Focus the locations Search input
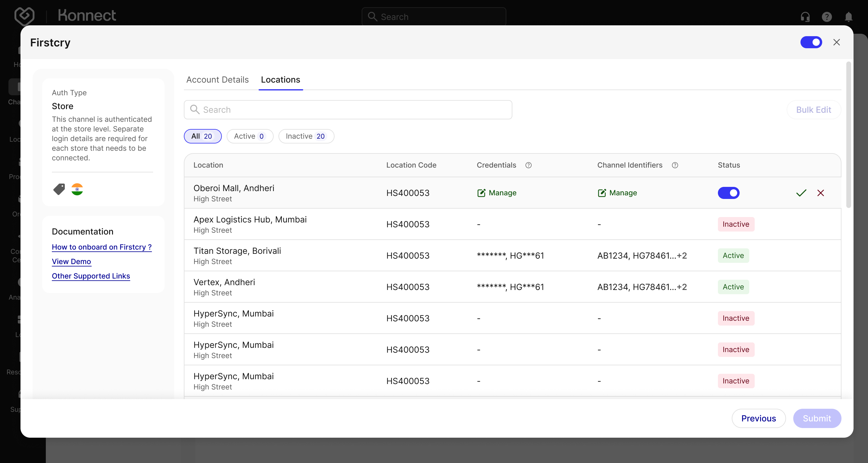 click(348, 109)
